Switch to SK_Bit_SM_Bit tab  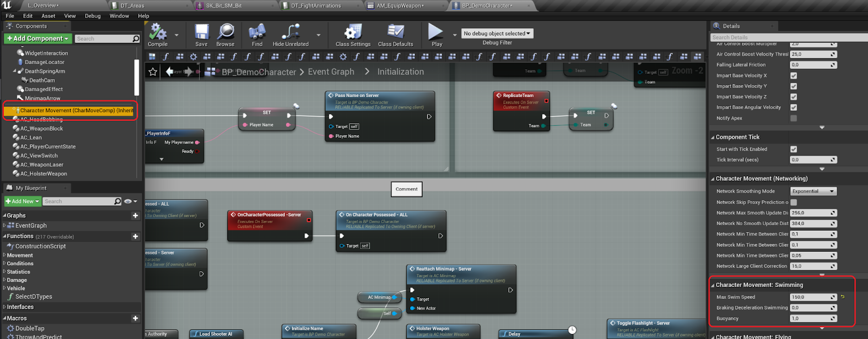[224, 5]
